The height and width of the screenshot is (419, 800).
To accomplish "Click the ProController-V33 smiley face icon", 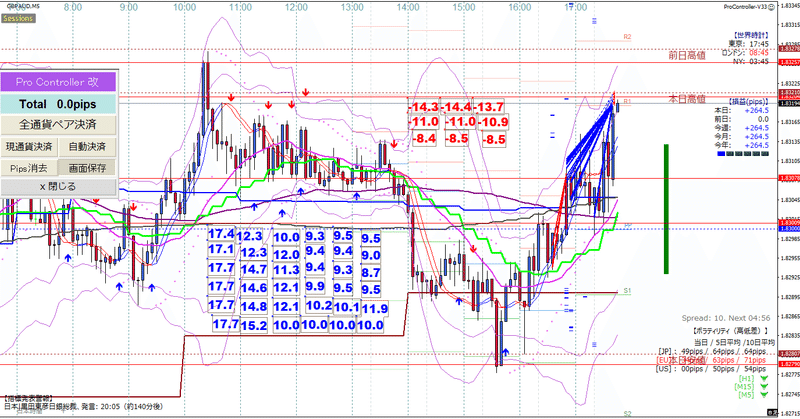I will click(x=771, y=7).
